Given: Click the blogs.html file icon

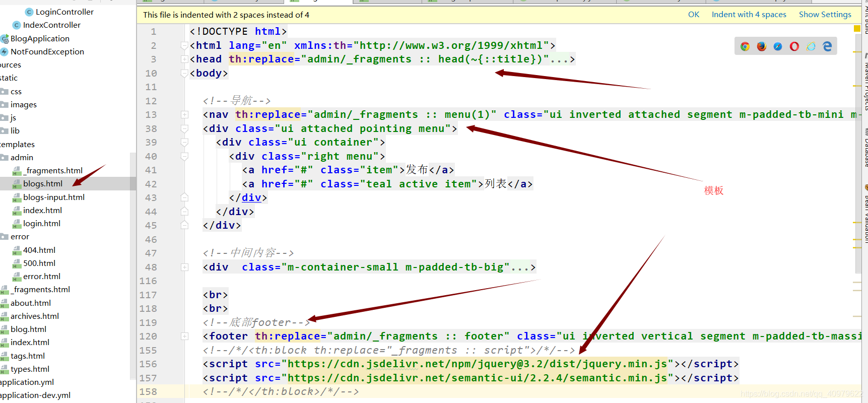Looking at the screenshot, I should pos(17,184).
